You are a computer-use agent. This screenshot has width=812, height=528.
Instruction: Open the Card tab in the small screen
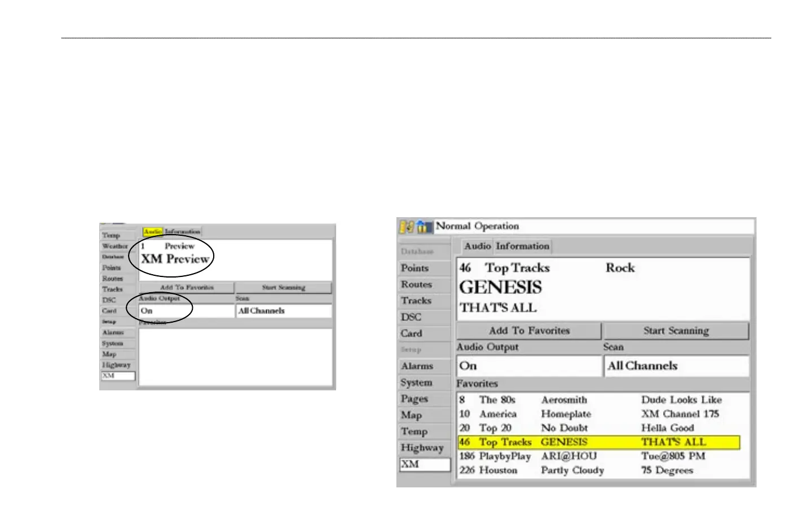click(x=118, y=311)
